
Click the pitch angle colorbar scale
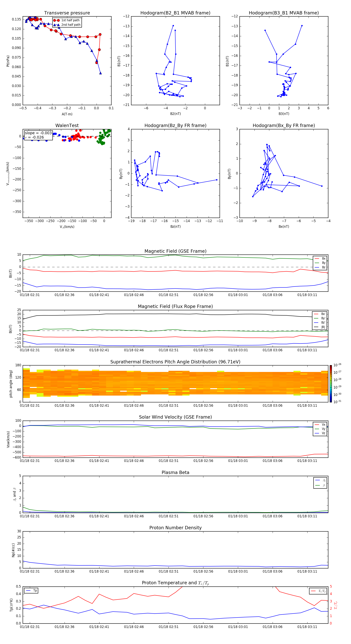click(331, 383)
